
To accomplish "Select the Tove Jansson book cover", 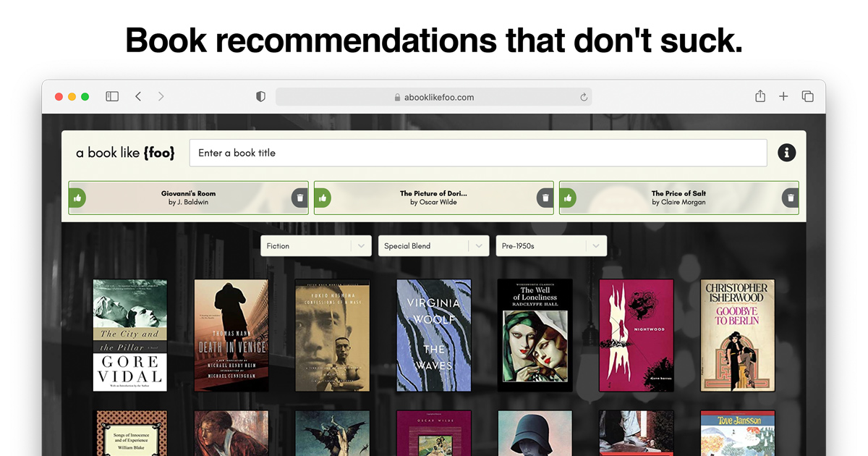I will pos(738,433).
